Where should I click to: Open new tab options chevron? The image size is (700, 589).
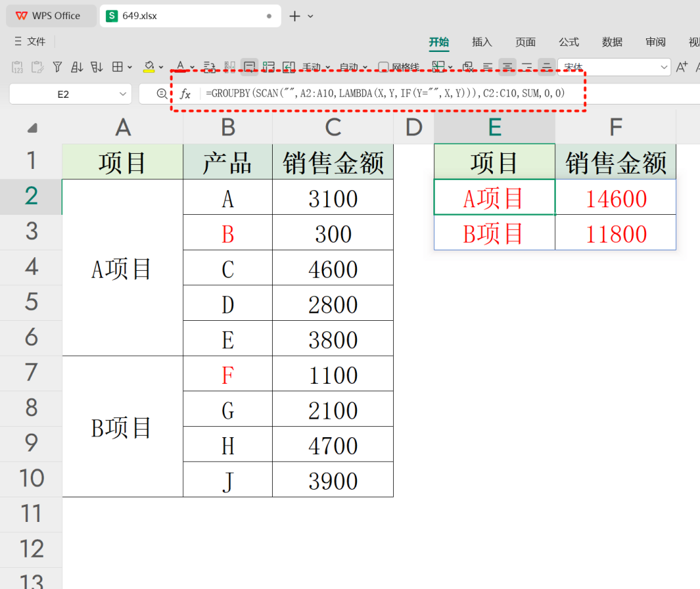[311, 16]
